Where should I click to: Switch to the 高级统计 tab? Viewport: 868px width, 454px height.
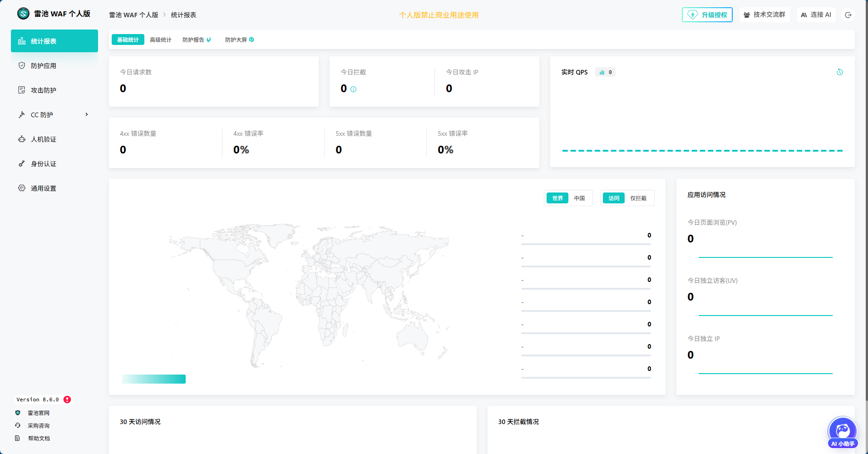[161, 39]
